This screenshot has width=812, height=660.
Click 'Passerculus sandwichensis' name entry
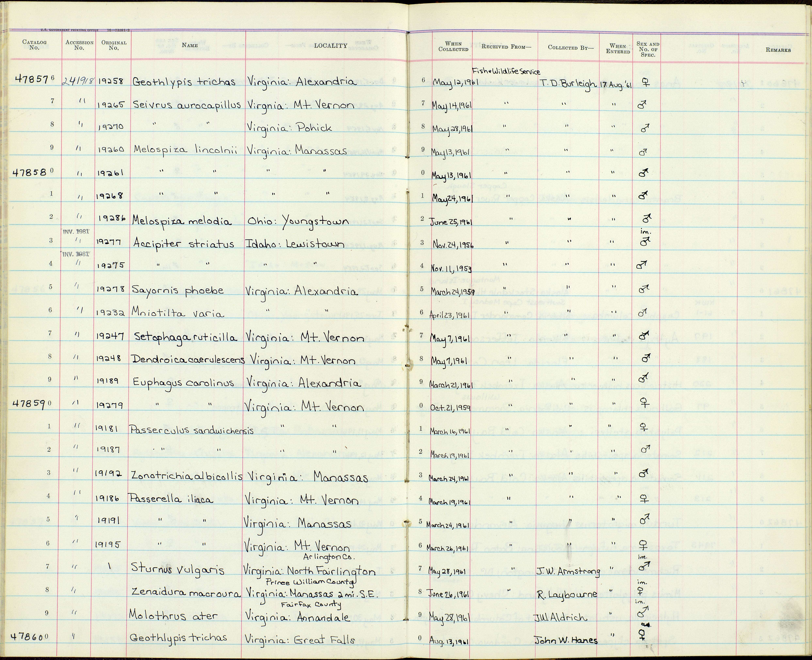tap(192, 430)
